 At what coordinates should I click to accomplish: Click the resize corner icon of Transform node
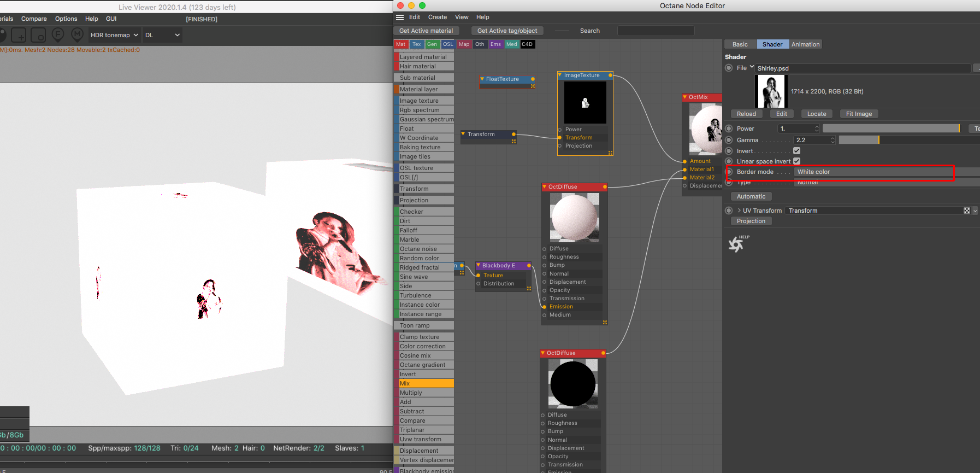pyautogui.click(x=513, y=142)
